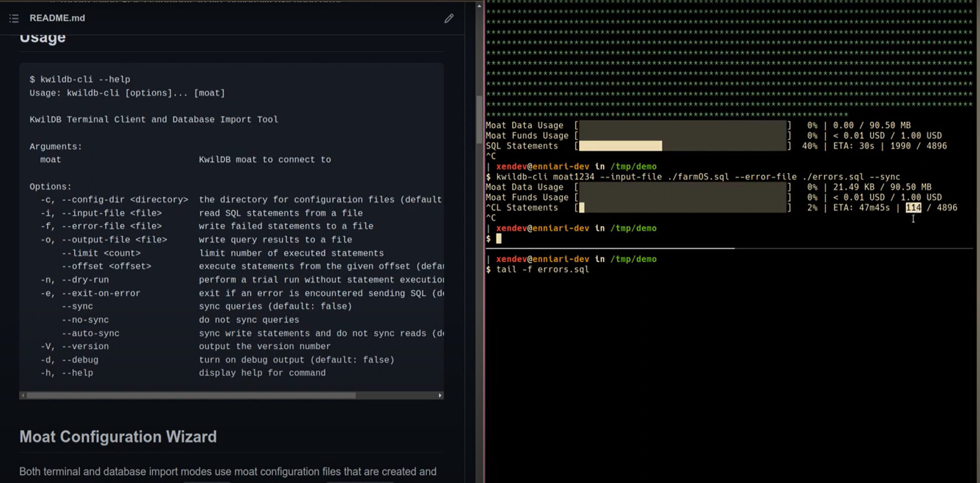Click "KwilDB Terminal Client and Database Import Tool"
980x483 pixels.
tap(154, 119)
